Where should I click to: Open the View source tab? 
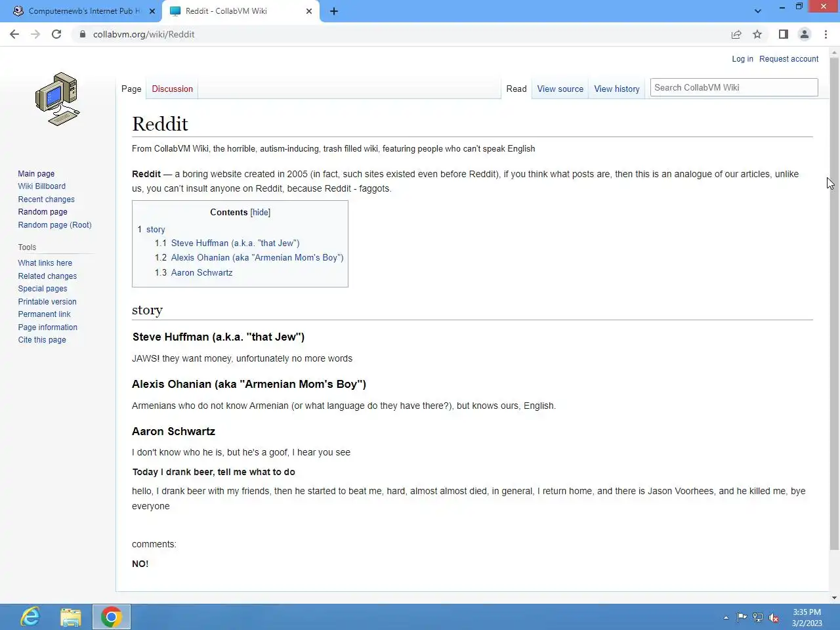coord(560,89)
